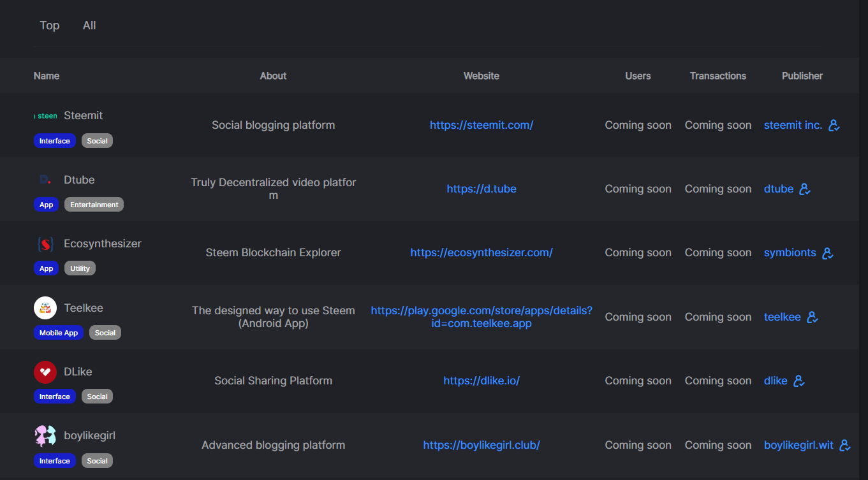This screenshot has height=480, width=868.
Task: Click the Steemit app name
Action: [84, 115]
